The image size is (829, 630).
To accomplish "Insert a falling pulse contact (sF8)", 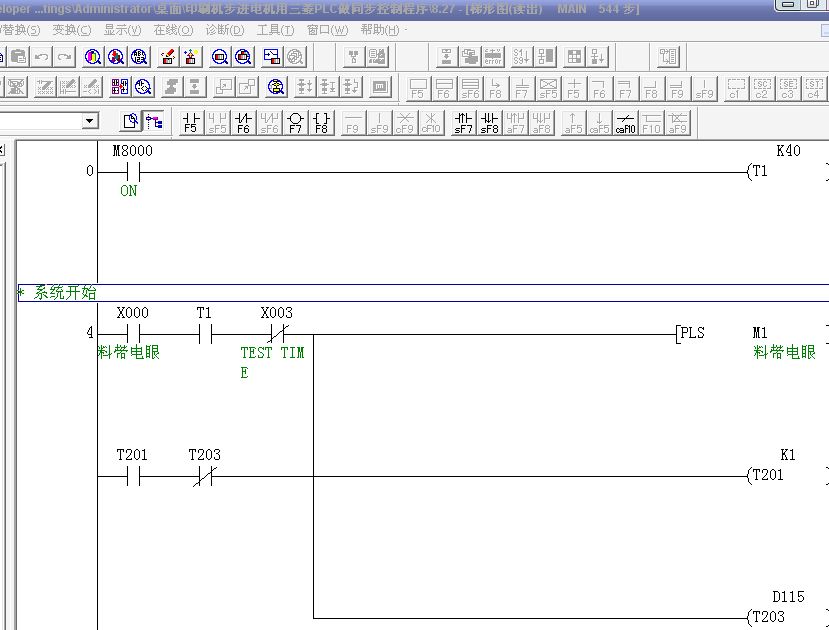I will (x=489, y=122).
